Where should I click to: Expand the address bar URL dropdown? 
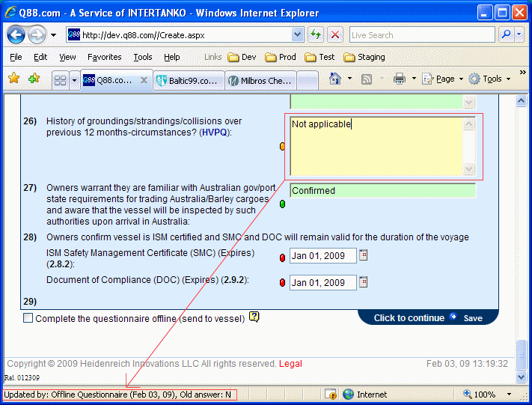(x=298, y=35)
